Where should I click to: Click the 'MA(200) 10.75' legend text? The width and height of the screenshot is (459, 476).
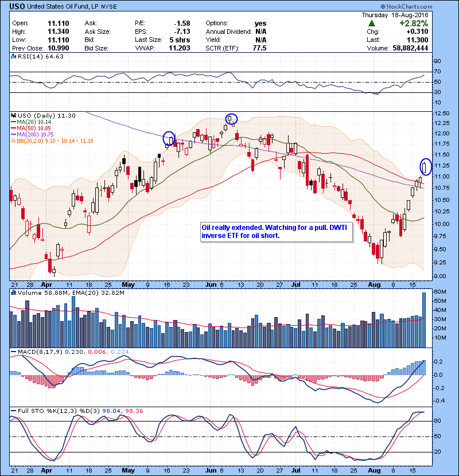click(35, 134)
